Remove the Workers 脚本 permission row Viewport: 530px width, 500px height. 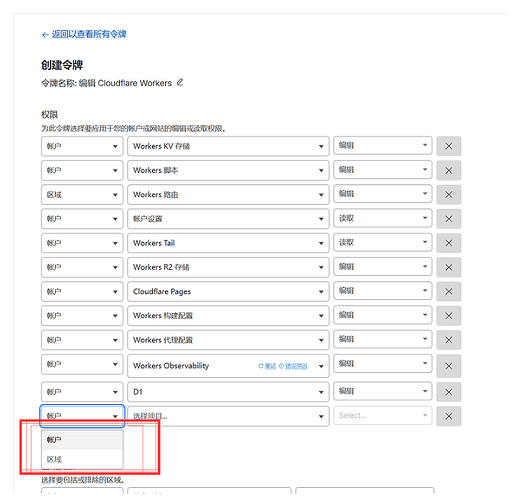click(449, 170)
